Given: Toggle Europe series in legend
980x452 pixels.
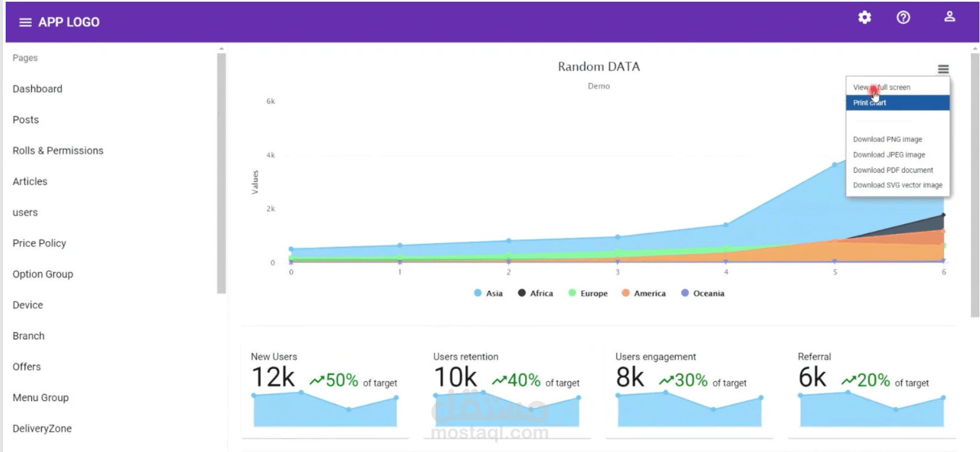Looking at the screenshot, I should [x=588, y=293].
